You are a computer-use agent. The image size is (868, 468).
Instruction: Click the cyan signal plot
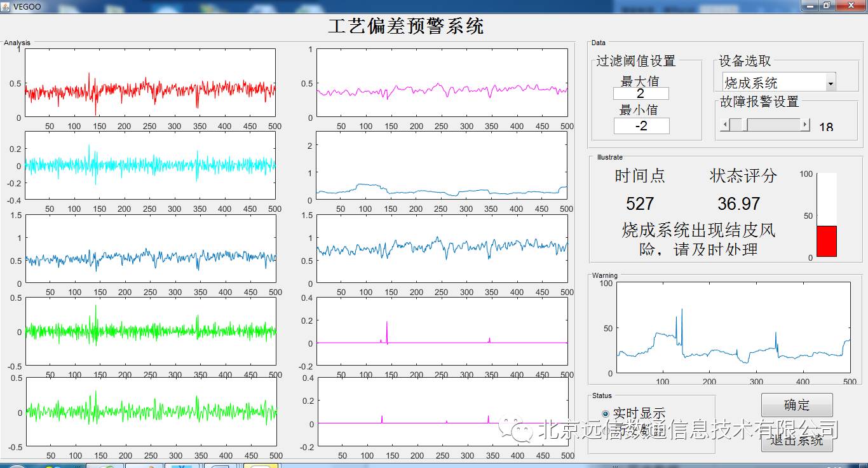tap(151, 166)
